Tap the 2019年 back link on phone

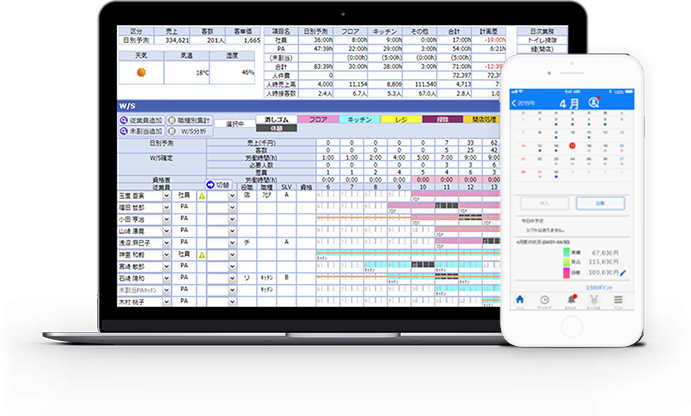tap(522, 102)
